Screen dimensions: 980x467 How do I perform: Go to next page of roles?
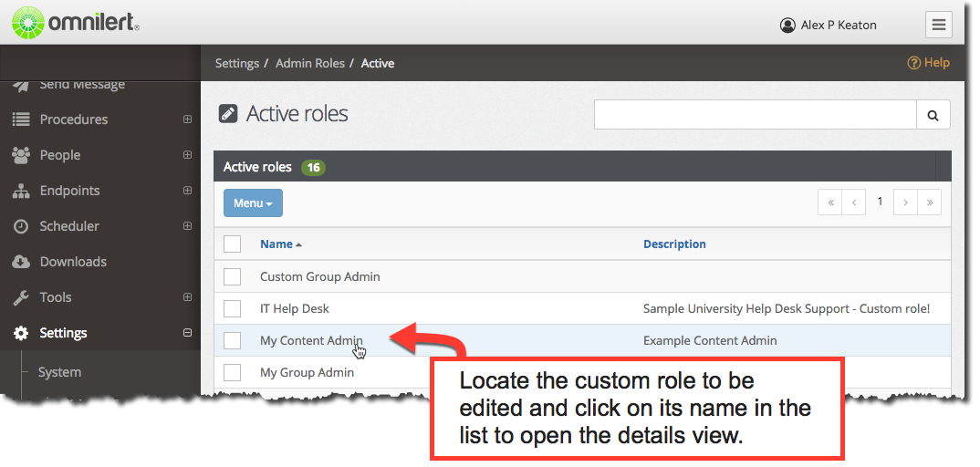[905, 202]
